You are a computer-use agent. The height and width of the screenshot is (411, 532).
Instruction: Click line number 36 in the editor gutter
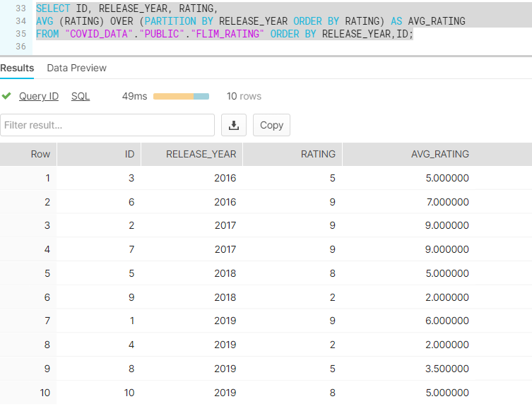(x=20, y=47)
